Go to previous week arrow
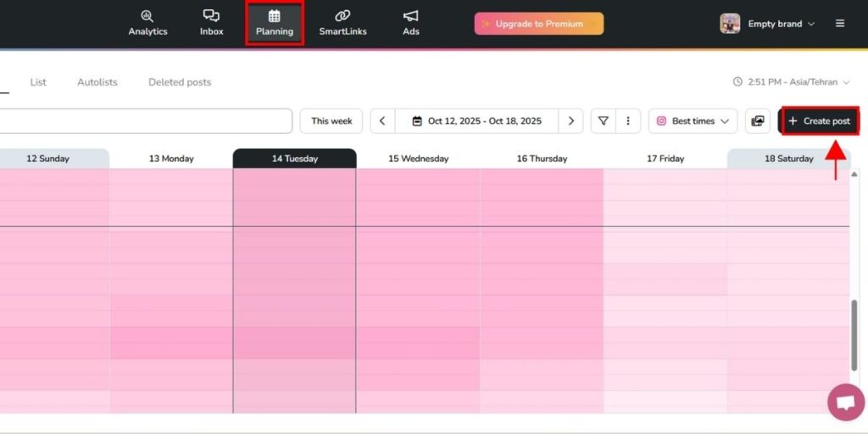868x434 pixels. [382, 121]
